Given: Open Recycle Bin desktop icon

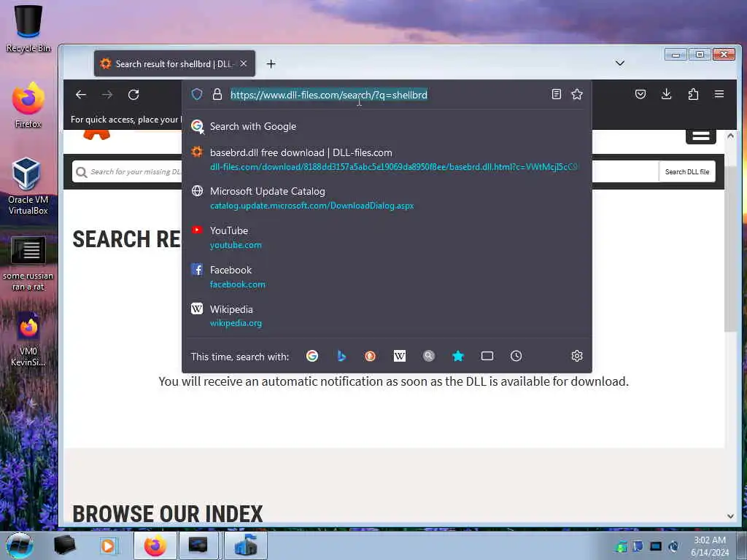Looking at the screenshot, I should click(x=28, y=28).
